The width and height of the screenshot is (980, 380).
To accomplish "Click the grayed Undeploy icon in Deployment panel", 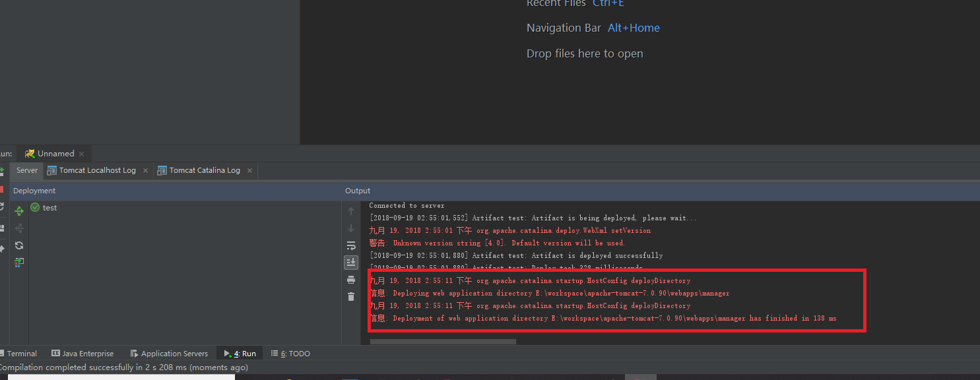I will point(19,228).
